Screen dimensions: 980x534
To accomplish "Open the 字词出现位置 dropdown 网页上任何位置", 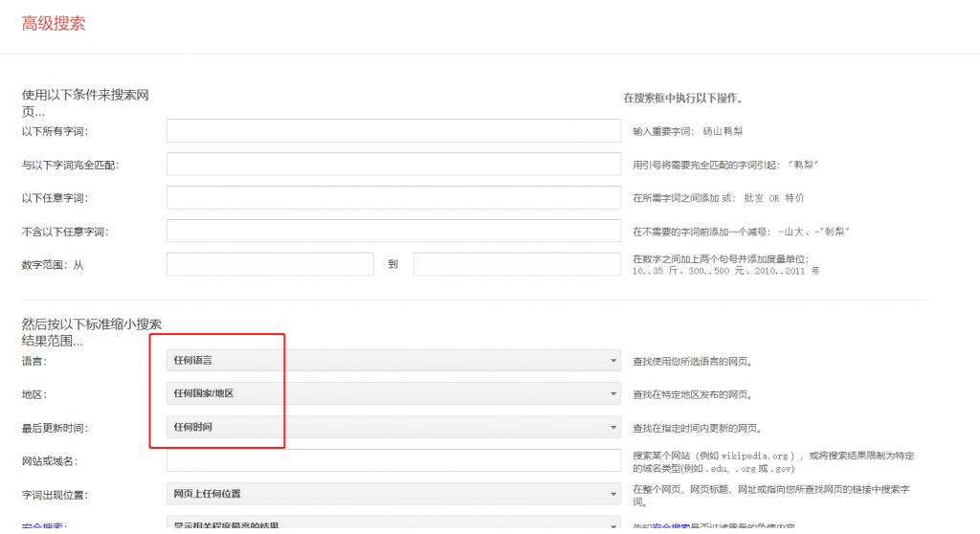I will (393, 494).
